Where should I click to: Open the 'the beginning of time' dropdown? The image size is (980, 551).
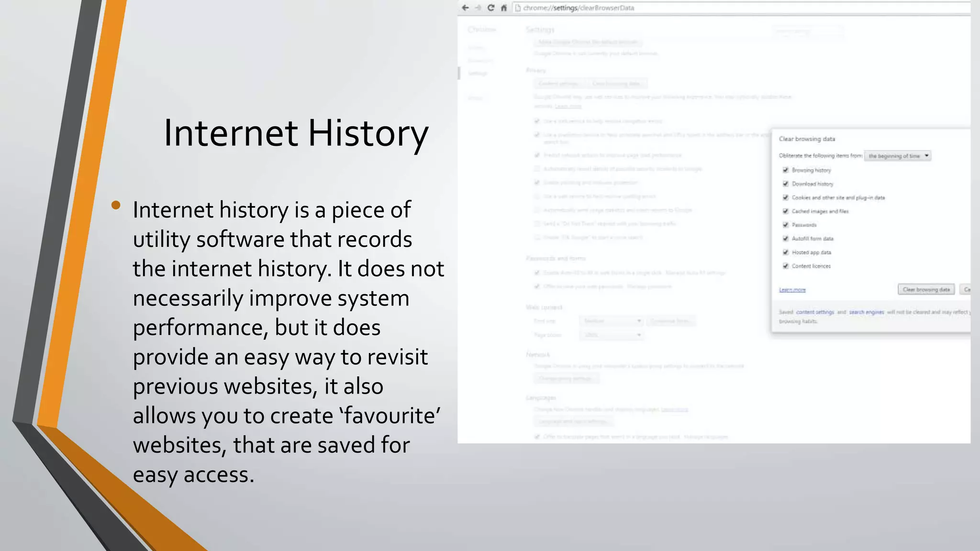[898, 156]
